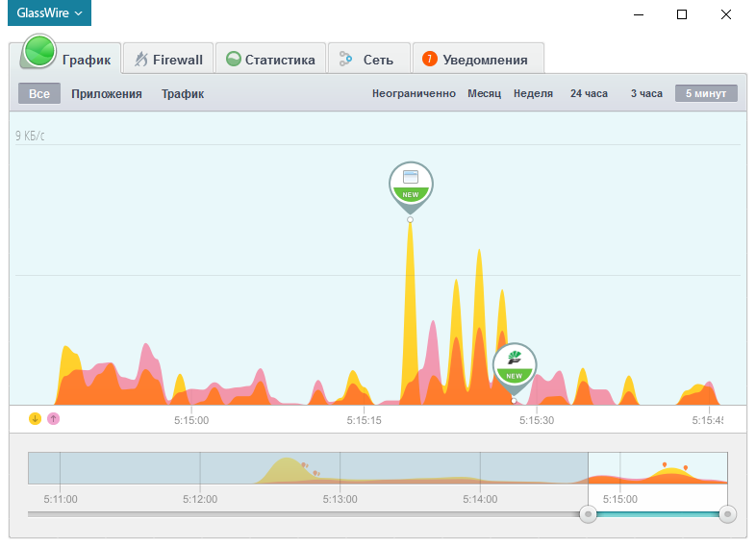The height and width of the screenshot is (547, 756).
Task: Set time range to 5 минут
Action: pyautogui.click(x=706, y=93)
